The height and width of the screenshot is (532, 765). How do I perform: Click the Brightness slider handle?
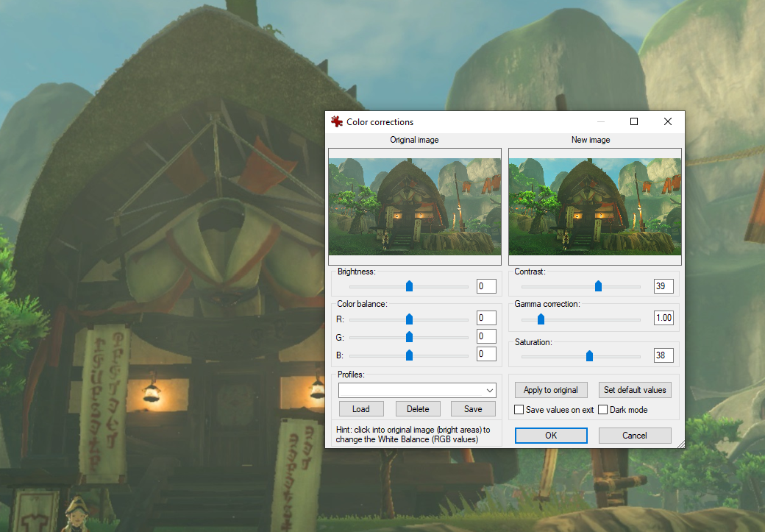click(x=409, y=286)
